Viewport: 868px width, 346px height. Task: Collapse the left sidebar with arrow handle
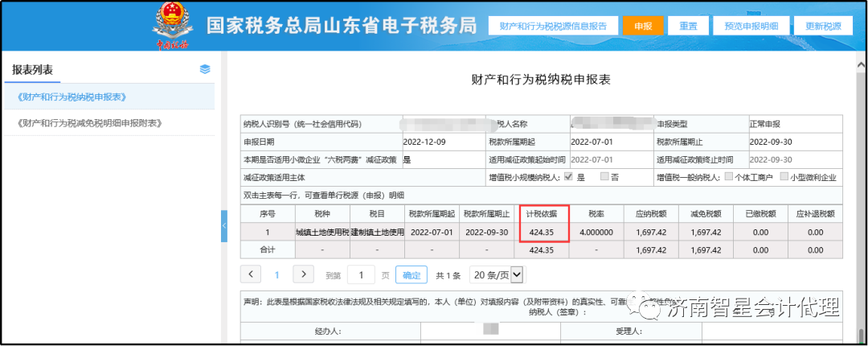pyautogui.click(x=224, y=226)
